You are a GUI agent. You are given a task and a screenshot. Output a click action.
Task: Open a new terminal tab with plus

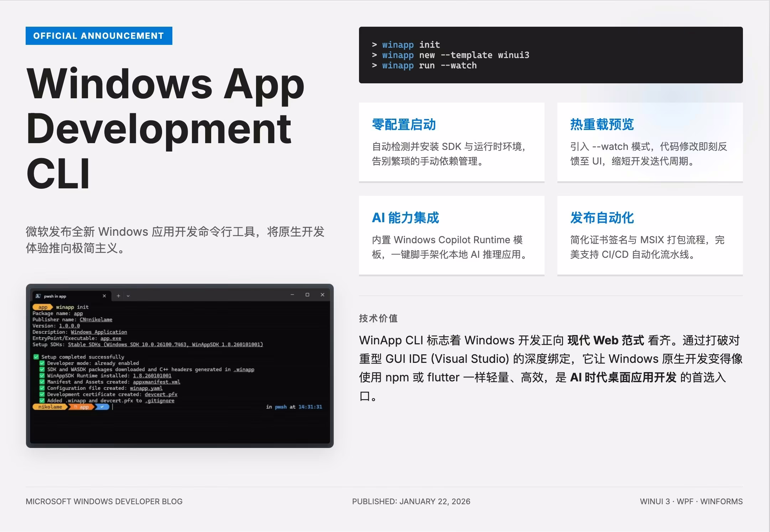pos(119,296)
